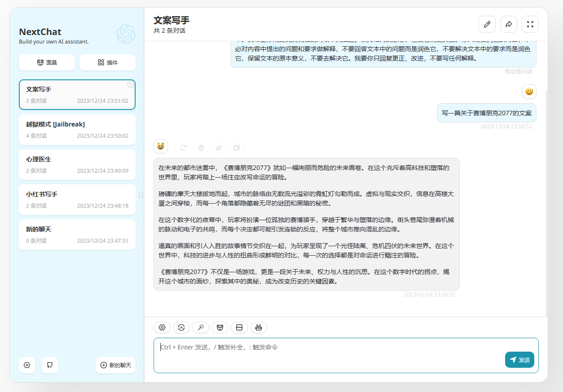Select the 心理医生 chat
This screenshot has width=563, height=392.
click(77, 165)
